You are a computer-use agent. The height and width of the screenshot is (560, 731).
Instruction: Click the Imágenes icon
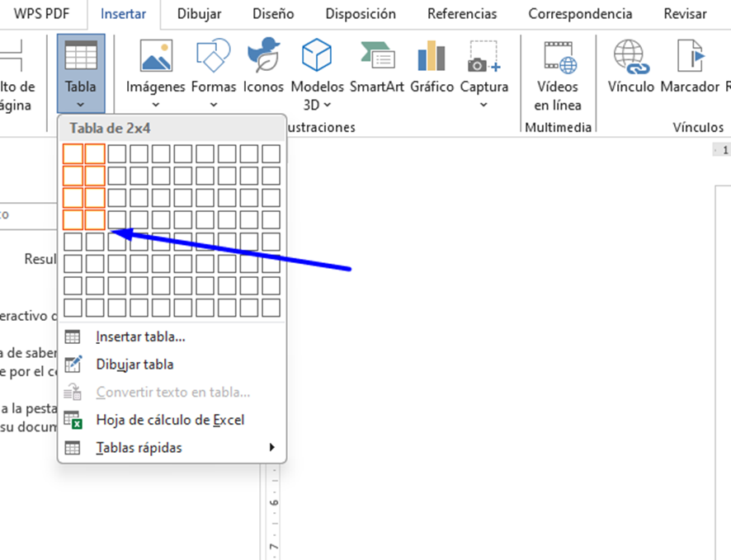pyautogui.click(x=156, y=56)
